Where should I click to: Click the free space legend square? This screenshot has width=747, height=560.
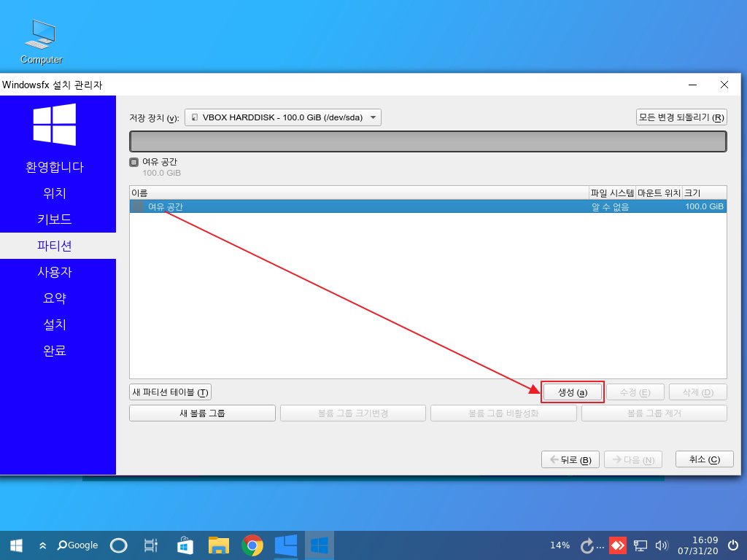[x=134, y=162]
